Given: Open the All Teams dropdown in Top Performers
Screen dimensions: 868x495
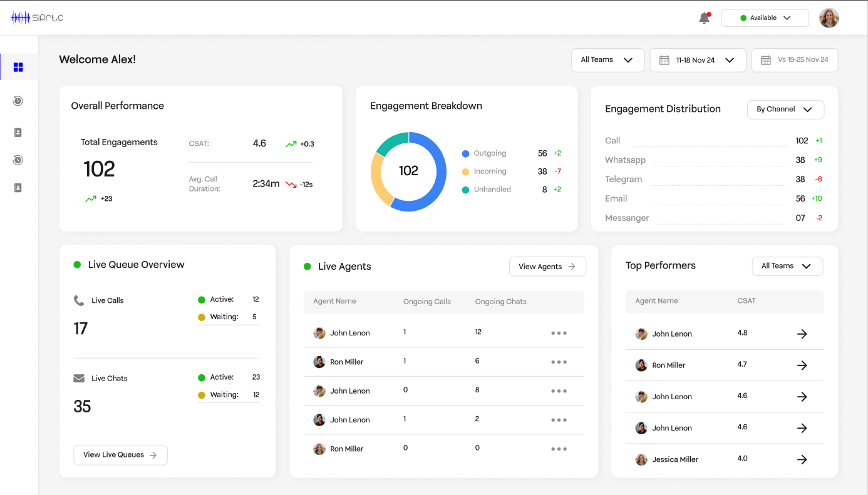Looking at the screenshot, I should 787,266.
